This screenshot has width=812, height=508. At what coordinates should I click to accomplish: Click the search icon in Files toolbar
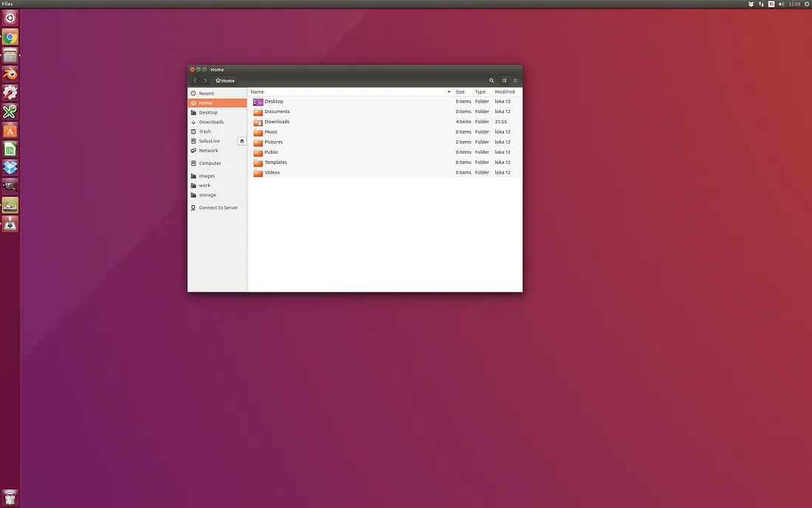point(492,80)
